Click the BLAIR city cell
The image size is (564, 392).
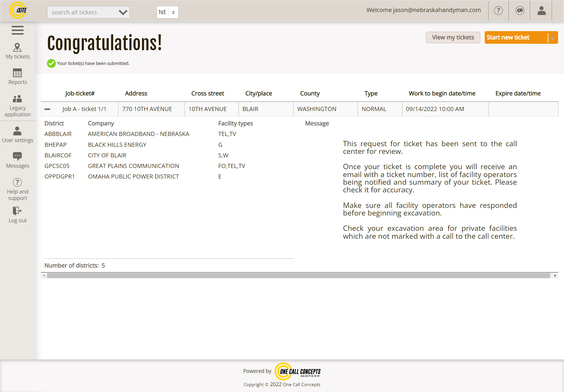tap(266, 109)
